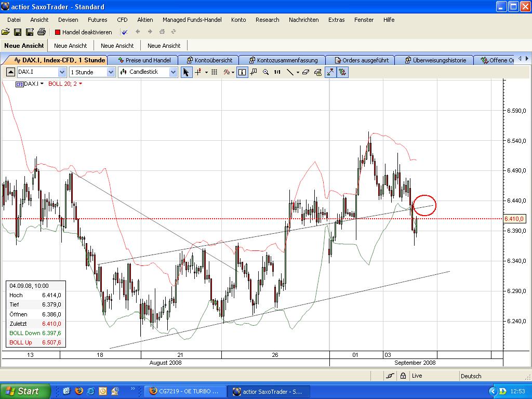The width and height of the screenshot is (532, 399).
Task: Select the arrow pointer tool
Action: point(186,72)
